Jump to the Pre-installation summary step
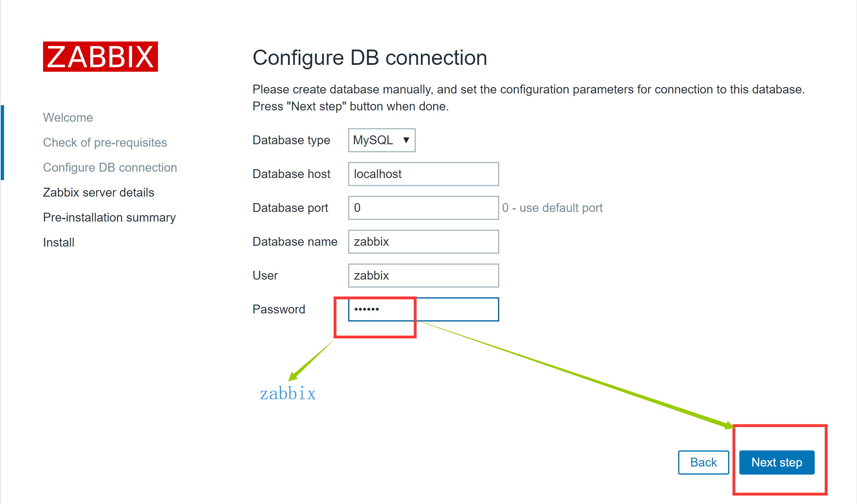857x504 pixels. pyautogui.click(x=109, y=218)
